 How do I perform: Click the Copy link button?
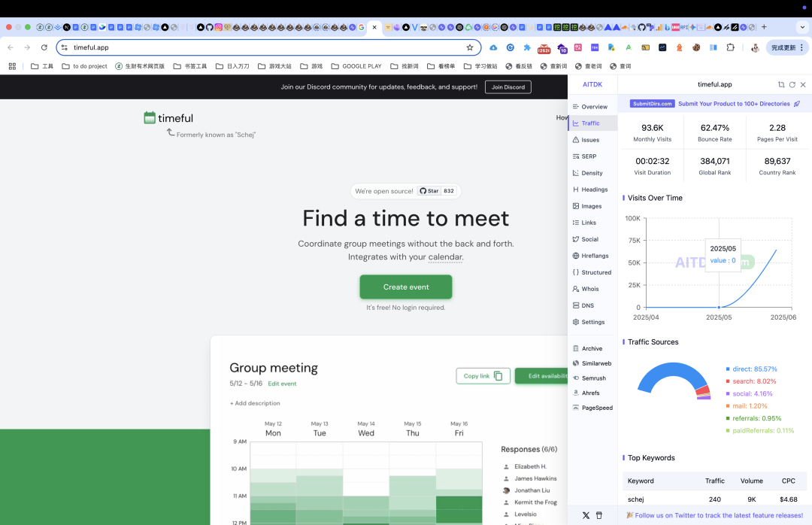pos(483,376)
